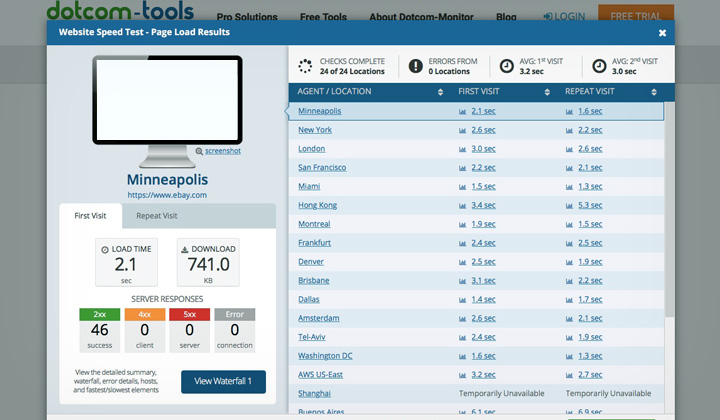Click chart icon for London repeat visit

[569, 149]
